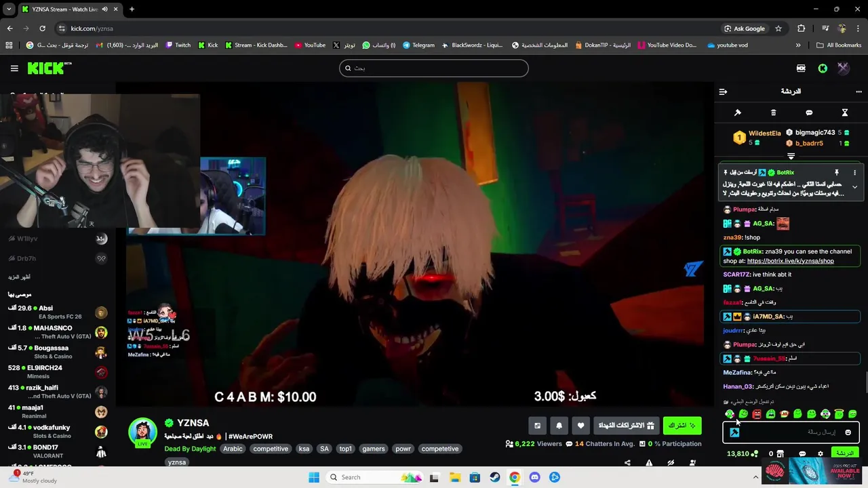Image resolution: width=868 pixels, height=488 pixels.
Task: Click the clip button beside the bell
Action: click(537, 426)
